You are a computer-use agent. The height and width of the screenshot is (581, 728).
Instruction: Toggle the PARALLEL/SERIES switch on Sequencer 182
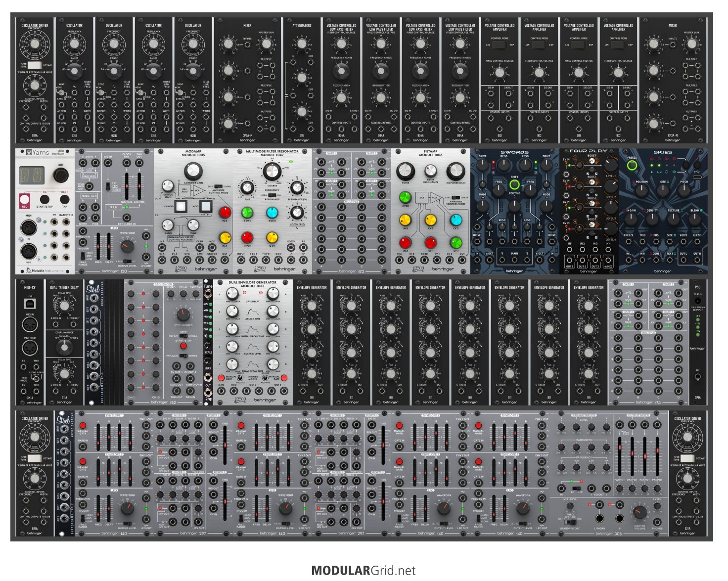point(183,356)
